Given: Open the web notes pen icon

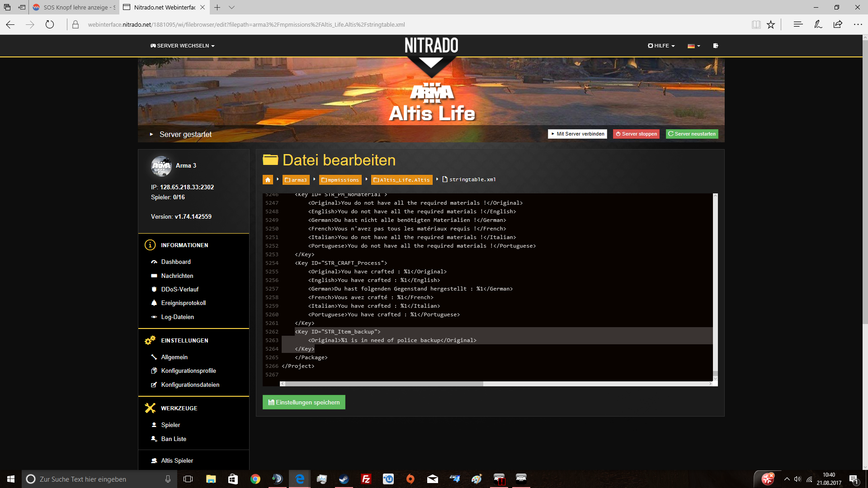Looking at the screenshot, I should point(818,24).
